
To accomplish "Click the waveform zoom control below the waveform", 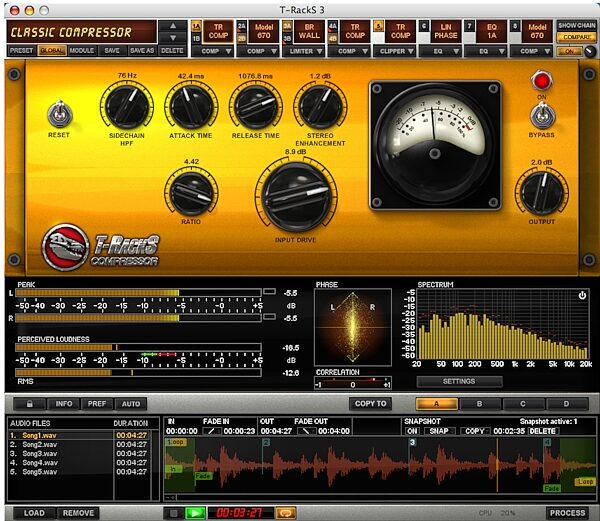I will pos(171,497).
